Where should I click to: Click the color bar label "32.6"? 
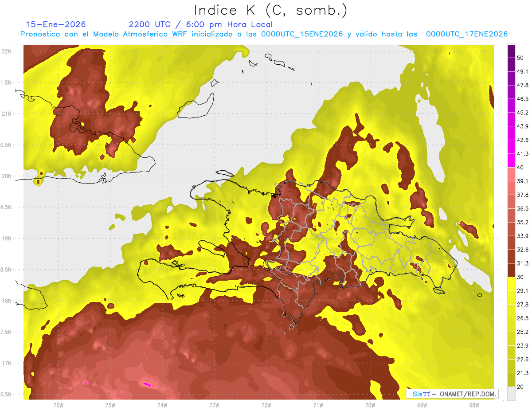click(523, 250)
